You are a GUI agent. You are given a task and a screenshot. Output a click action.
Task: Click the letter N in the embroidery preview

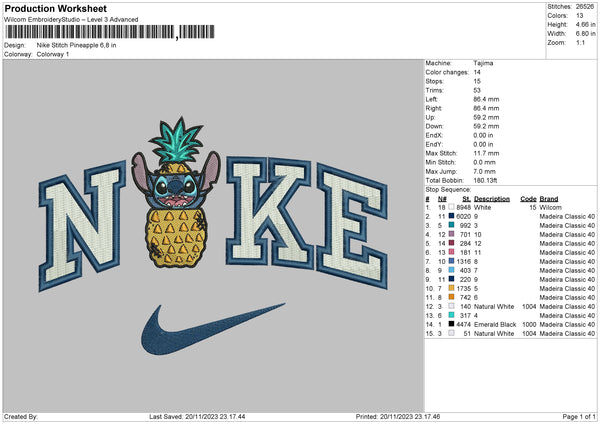(x=83, y=226)
